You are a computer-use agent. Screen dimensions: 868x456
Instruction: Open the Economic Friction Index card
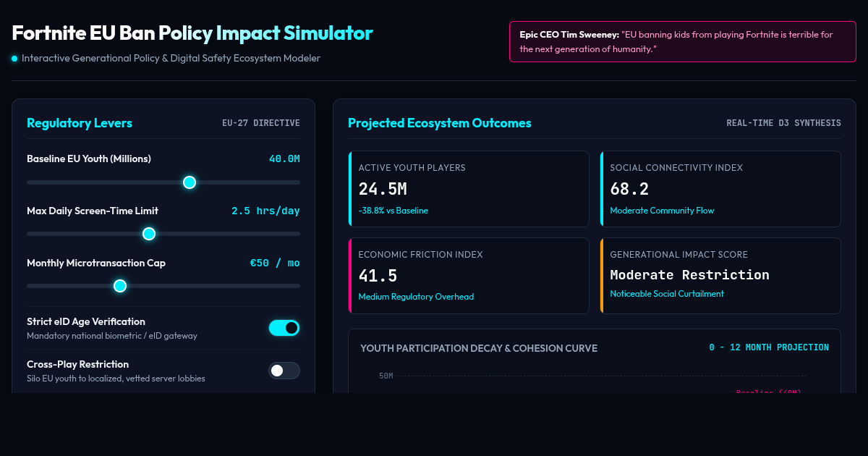[x=469, y=276]
